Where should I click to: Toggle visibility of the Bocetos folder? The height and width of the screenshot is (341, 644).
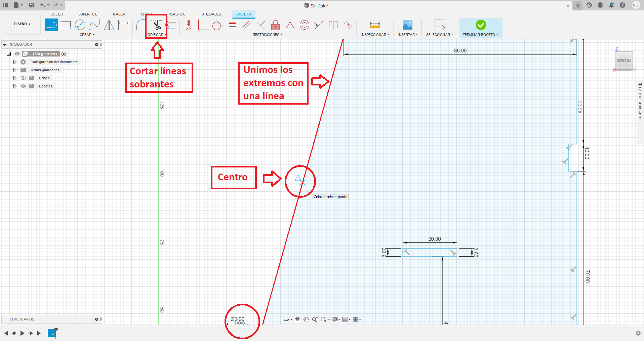click(23, 86)
